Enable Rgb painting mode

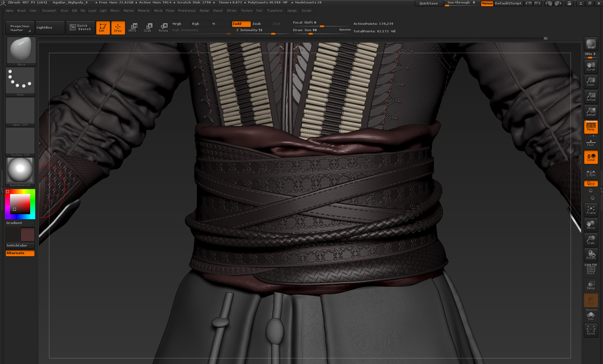[200, 24]
